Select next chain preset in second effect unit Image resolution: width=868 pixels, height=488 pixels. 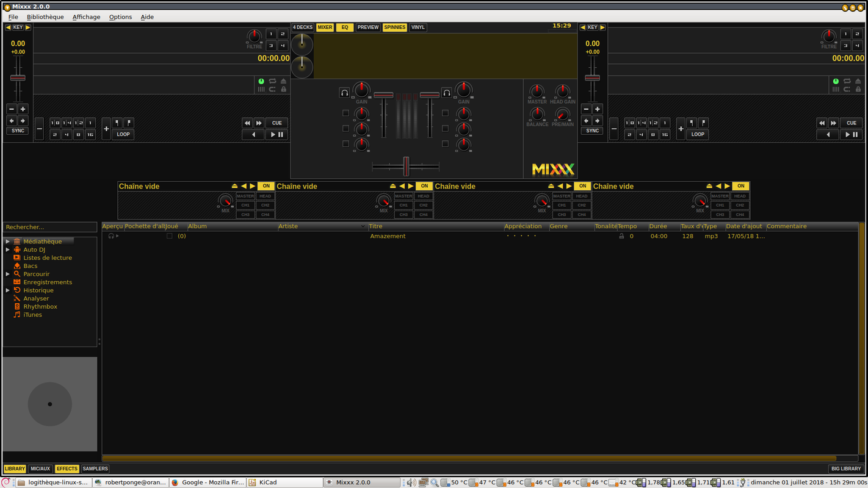click(x=411, y=186)
